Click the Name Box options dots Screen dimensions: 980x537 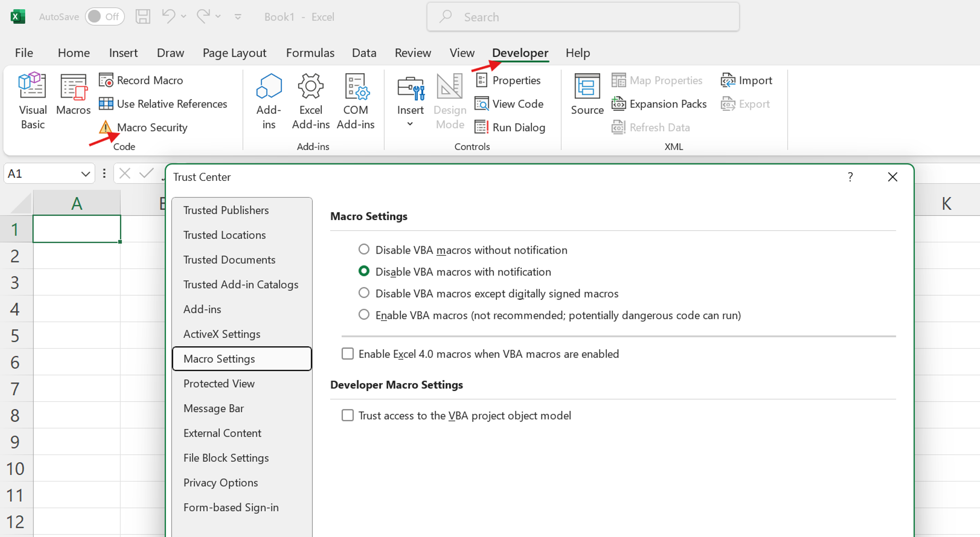[104, 174]
